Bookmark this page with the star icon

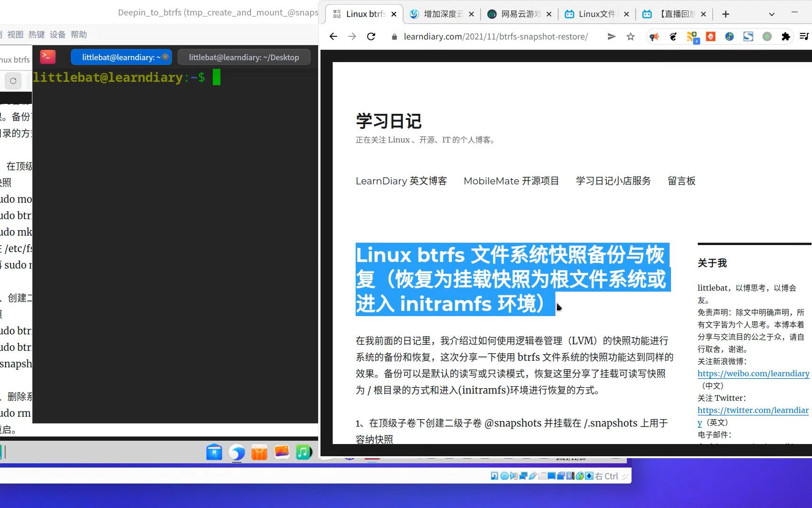pos(631,36)
